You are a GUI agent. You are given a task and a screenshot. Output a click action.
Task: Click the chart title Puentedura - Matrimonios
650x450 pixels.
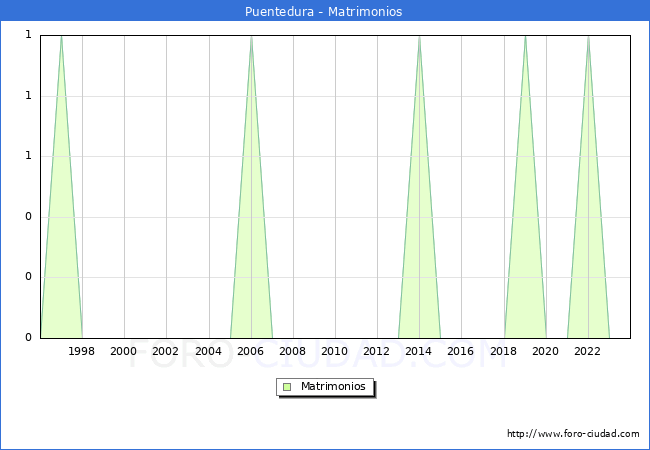coord(324,12)
